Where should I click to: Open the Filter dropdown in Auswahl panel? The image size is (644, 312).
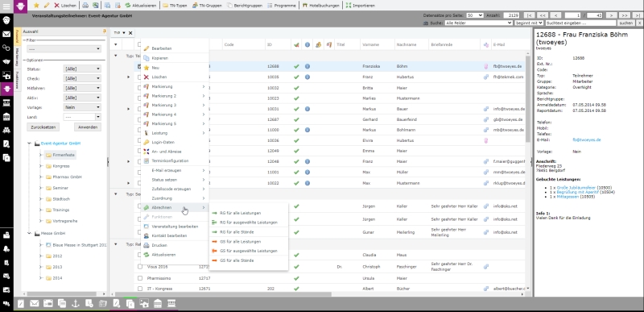pos(64,49)
